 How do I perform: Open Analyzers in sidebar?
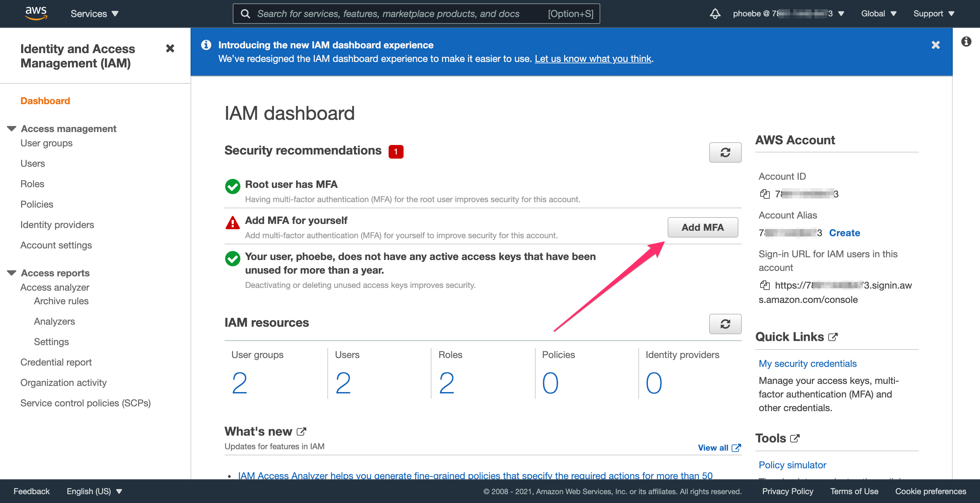click(x=54, y=322)
